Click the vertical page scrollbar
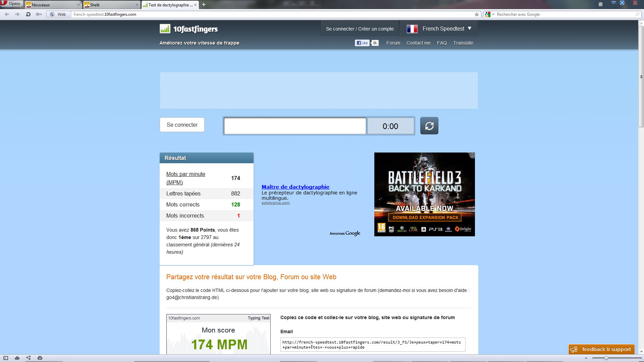Image resolution: width=644 pixels, height=362 pixels. coord(641,77)
